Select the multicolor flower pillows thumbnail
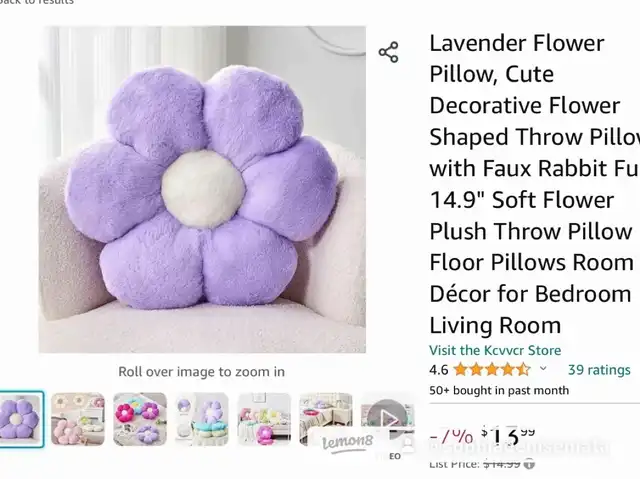Screen dimensions: 640x479 pos(140,419)
